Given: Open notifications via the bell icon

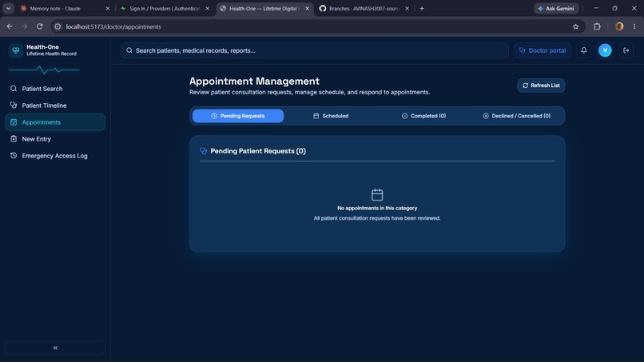Looking at the screenshot, I should tap(583, 50).
